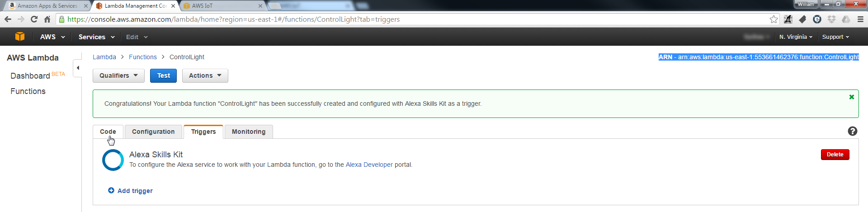Click the browser address bar URL
This screenshot has width=868, height=212.
(x=233, y=19)
